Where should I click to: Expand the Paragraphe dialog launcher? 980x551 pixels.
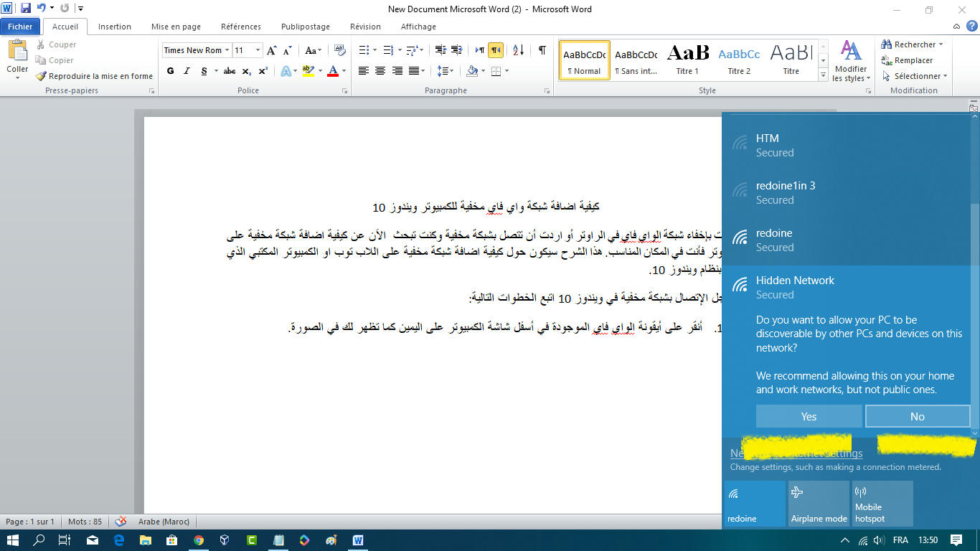547,91
